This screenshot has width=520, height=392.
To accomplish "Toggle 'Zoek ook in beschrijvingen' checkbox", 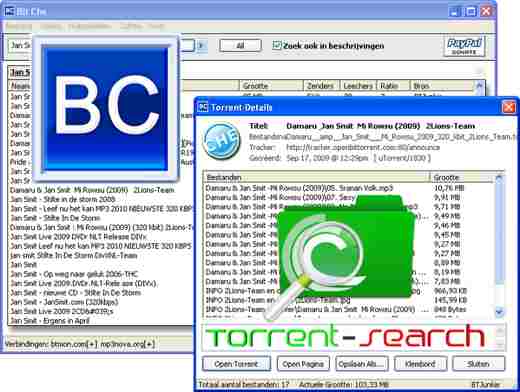I will pyautogui.click(x=277, y=45).
